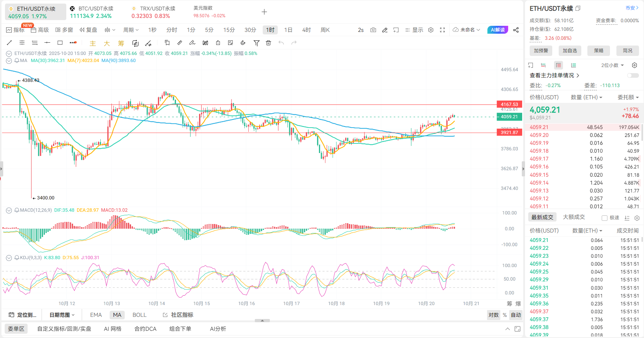644x338 pixels.
Task: Pick the ruler measure tool
Action: click(180, 43)
